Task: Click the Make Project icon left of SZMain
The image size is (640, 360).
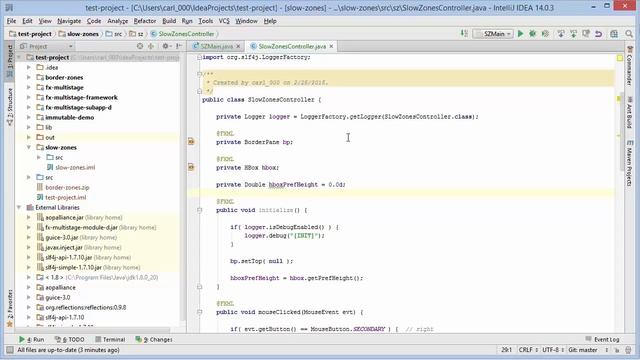Action: (x=464, y=34)
